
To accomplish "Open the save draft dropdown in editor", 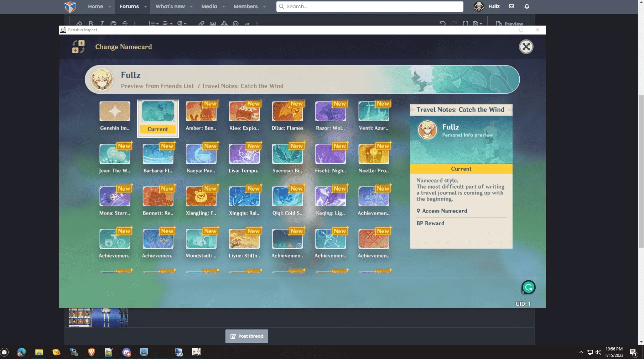I will (477, 23).
